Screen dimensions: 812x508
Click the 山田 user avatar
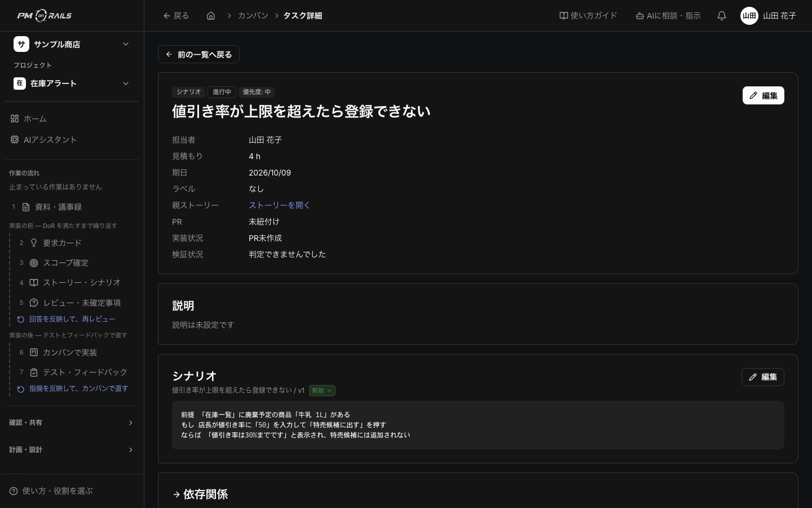[749, 16]
